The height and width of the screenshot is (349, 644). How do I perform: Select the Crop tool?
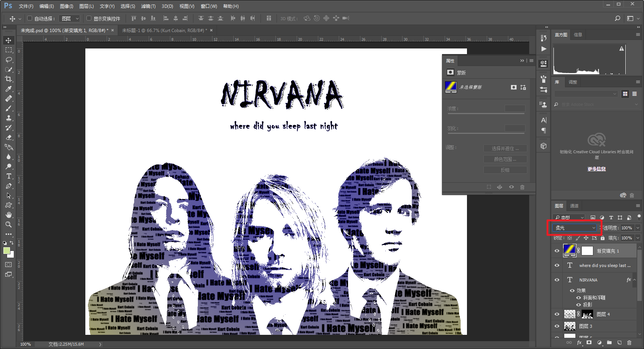[x=9, y=79]
